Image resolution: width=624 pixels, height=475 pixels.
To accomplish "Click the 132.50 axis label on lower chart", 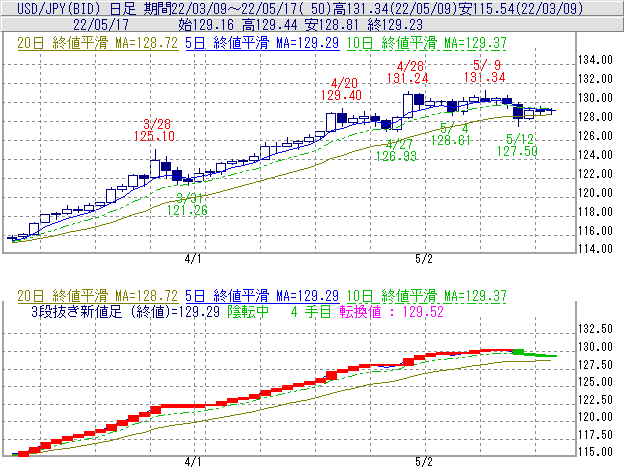I will coord(595,329).
